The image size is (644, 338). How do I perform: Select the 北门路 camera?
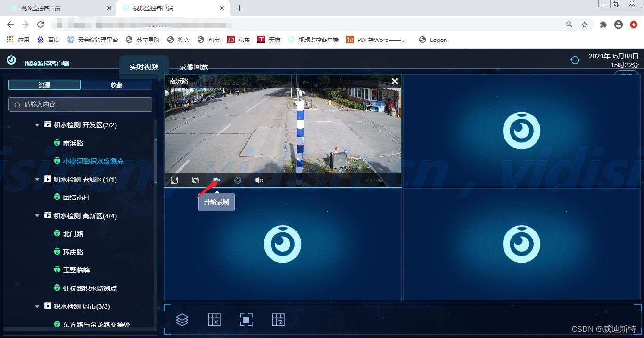tap(73, 234)
